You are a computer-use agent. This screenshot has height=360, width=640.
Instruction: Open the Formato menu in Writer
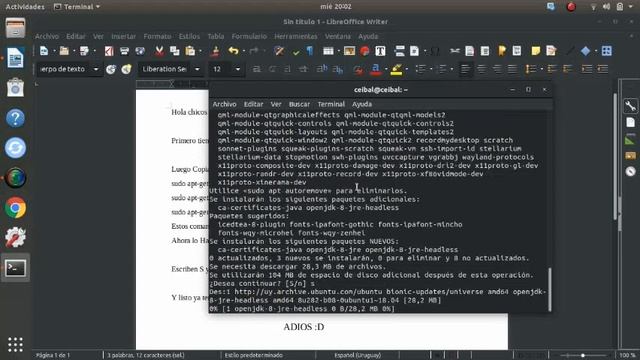[158, 36]
